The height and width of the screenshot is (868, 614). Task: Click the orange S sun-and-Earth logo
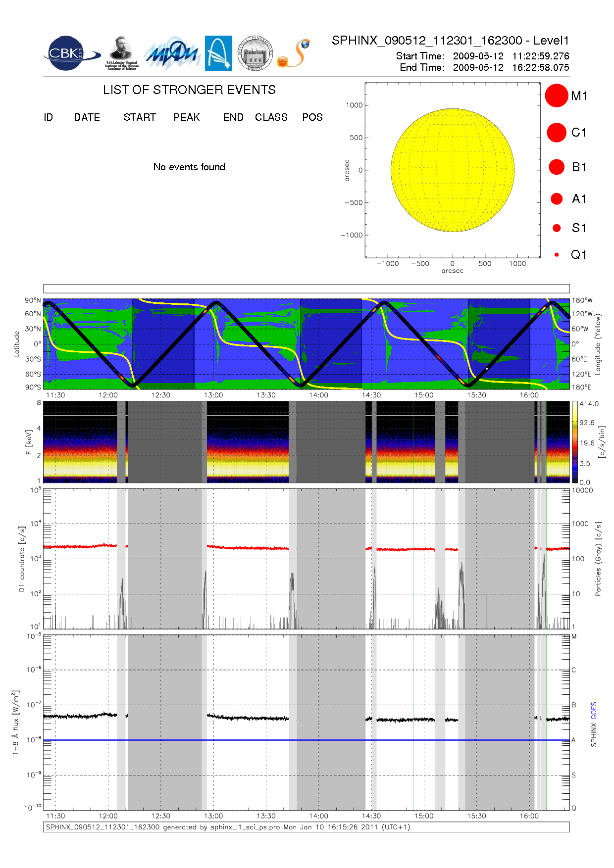coord(294,53)
